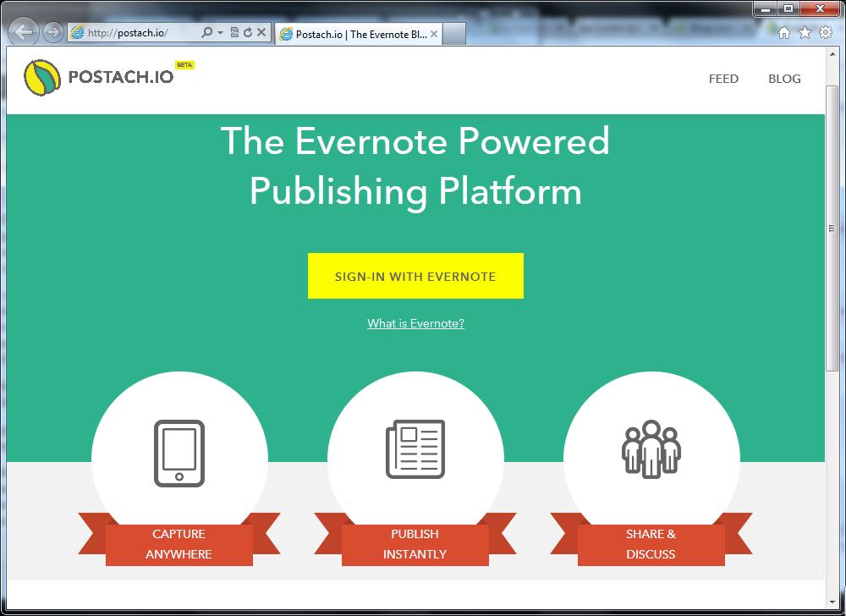
Task: Click the Home icon in browser toolbar
Action: click(784, 33)
